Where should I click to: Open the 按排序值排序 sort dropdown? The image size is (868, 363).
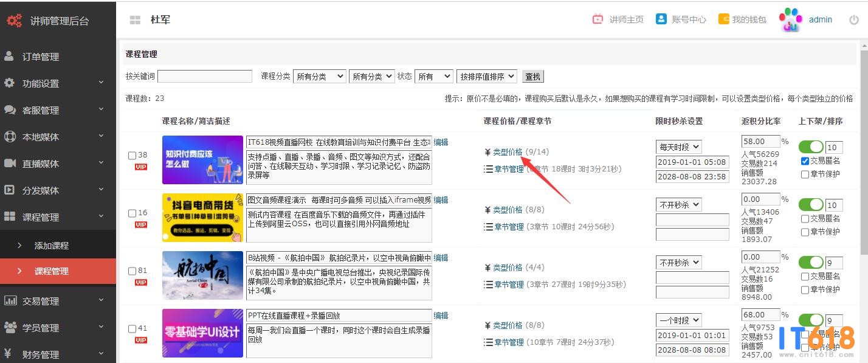[x=486, y=77]
